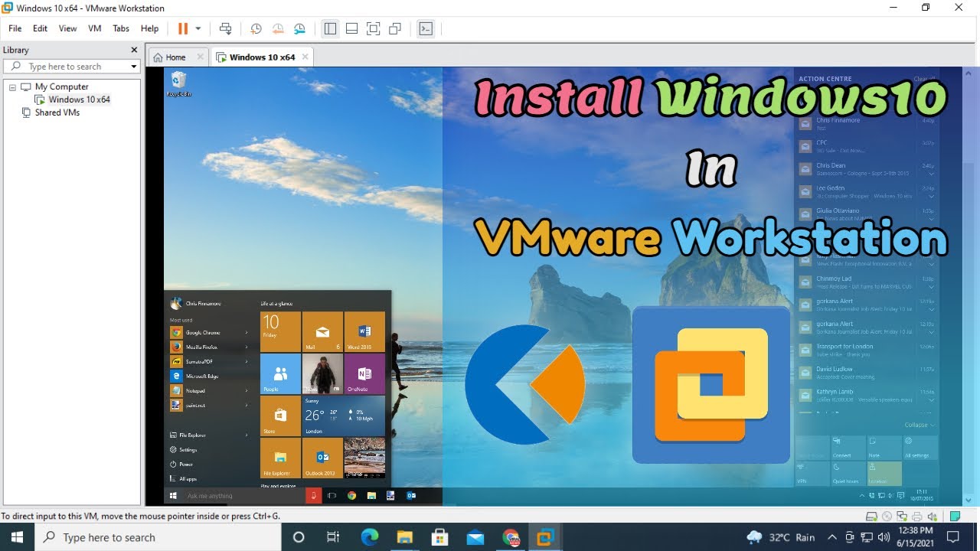Screen dimensions: 980x551
Task: Close the Library panel
Action: [x=134, y=50]
